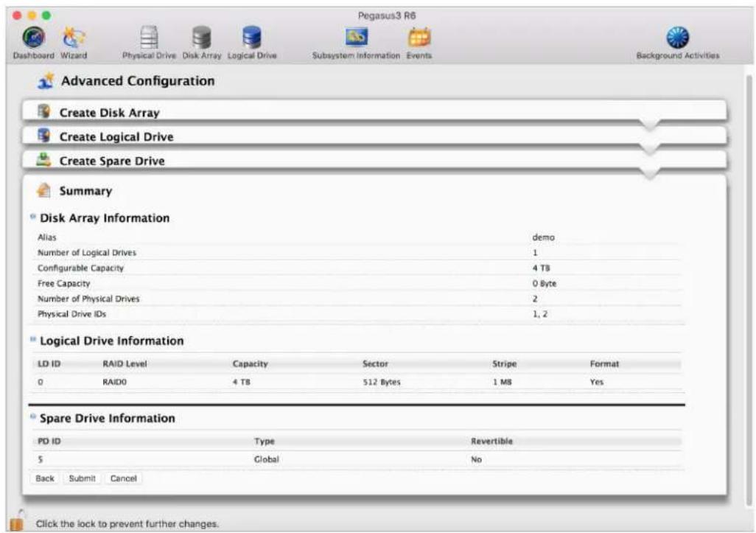Collapse the Spare Drive Information section

pyautogui.click(x=32, y=417)
